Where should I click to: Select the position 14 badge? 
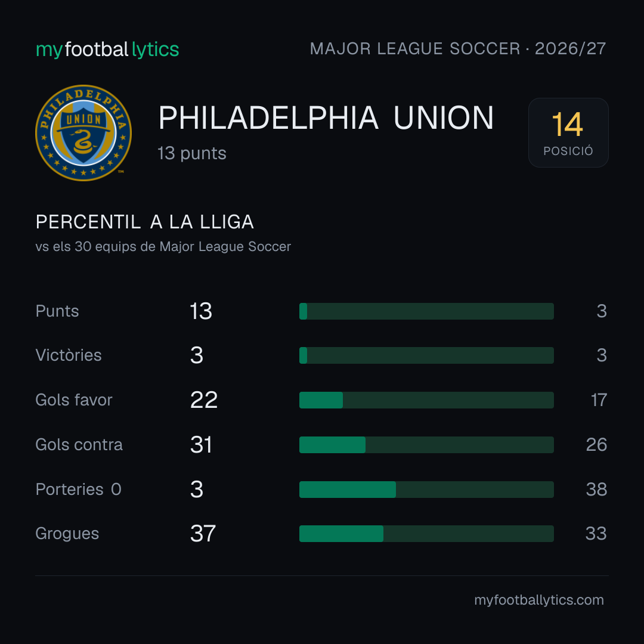[x=568, y=132]
